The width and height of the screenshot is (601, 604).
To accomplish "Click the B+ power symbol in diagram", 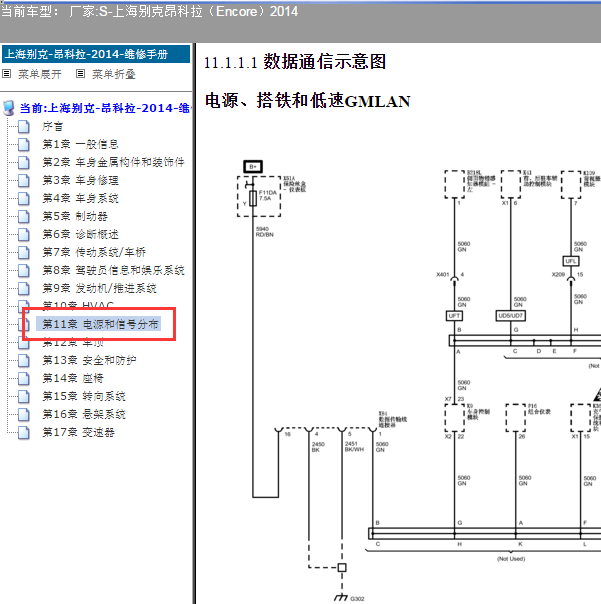I will [253, 166].
